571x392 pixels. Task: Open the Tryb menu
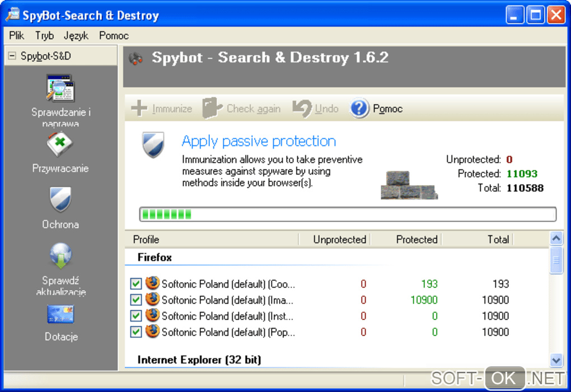point(44,36)
